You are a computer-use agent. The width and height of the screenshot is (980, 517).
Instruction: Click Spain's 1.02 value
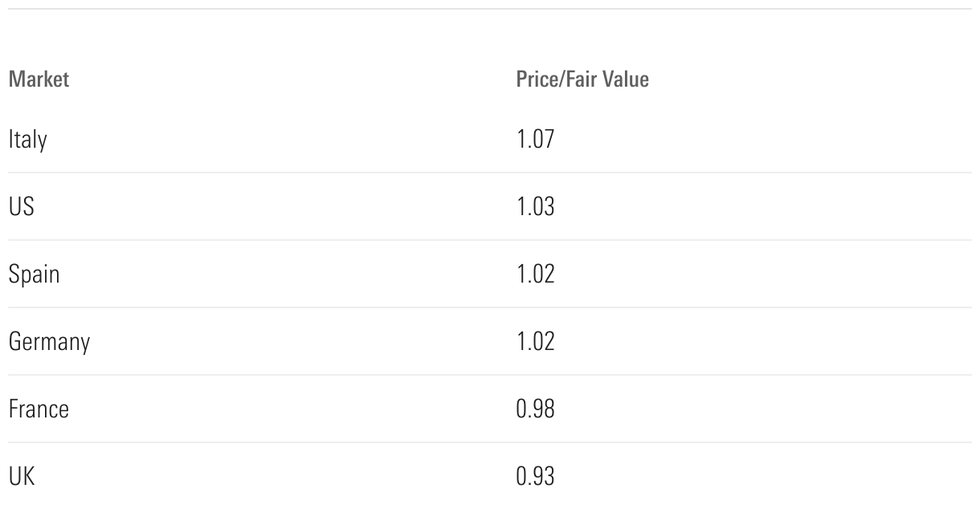coord(535,275)
